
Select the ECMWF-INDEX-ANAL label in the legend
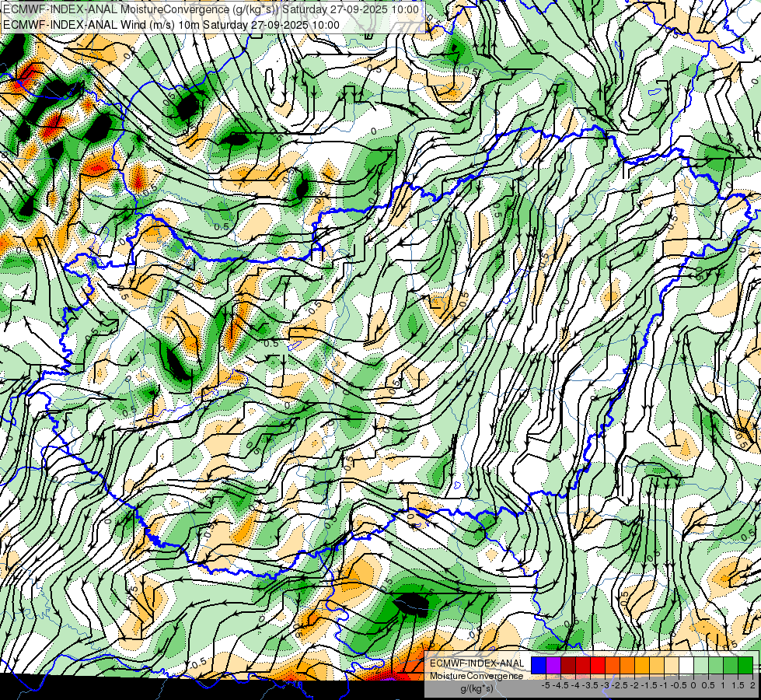coord(477,663)
